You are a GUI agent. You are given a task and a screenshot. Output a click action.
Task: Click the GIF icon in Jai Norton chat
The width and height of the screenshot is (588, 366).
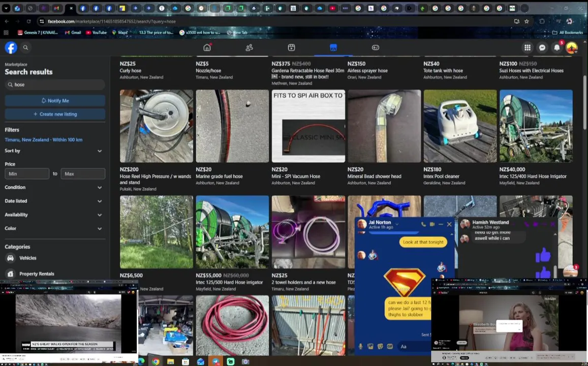pyautogui.click(x=390, y=347)
